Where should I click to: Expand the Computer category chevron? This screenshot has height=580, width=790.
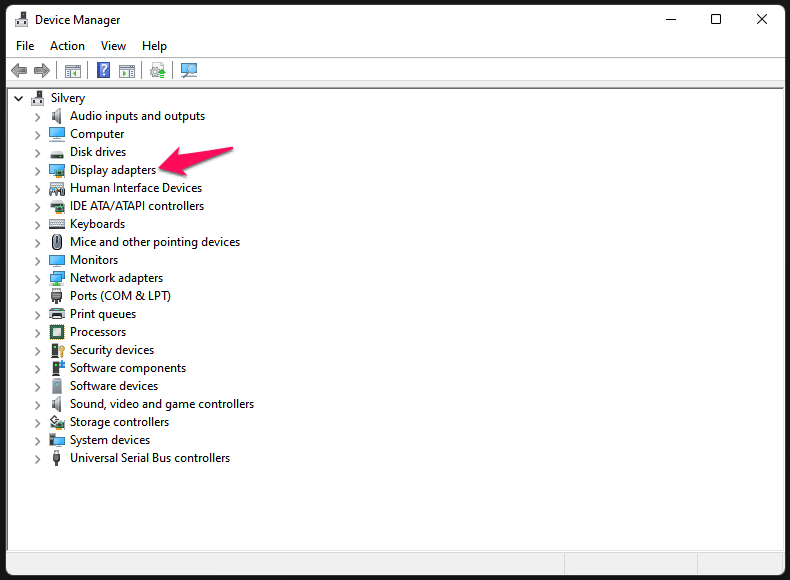pyautogui.click(x=37, y=135)
